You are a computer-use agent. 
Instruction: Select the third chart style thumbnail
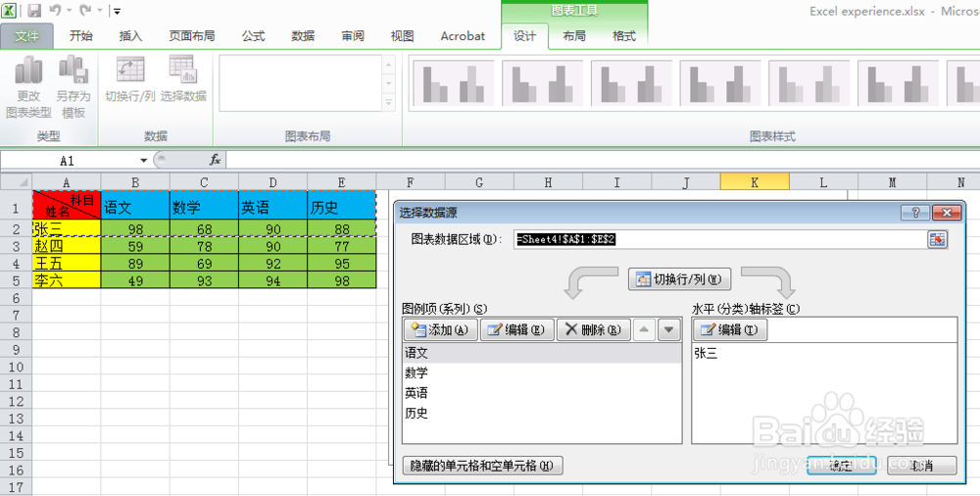tap(631, 83)
